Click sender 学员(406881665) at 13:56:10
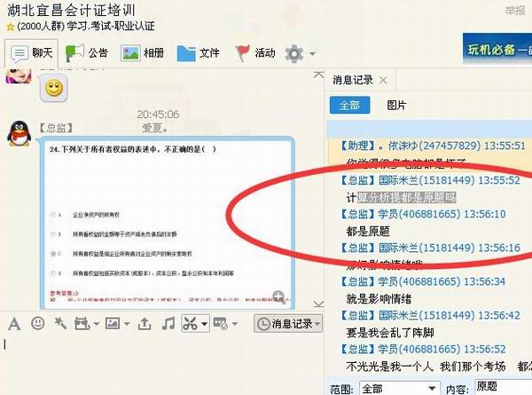This screenshot has height=395, width=532. 424,214
